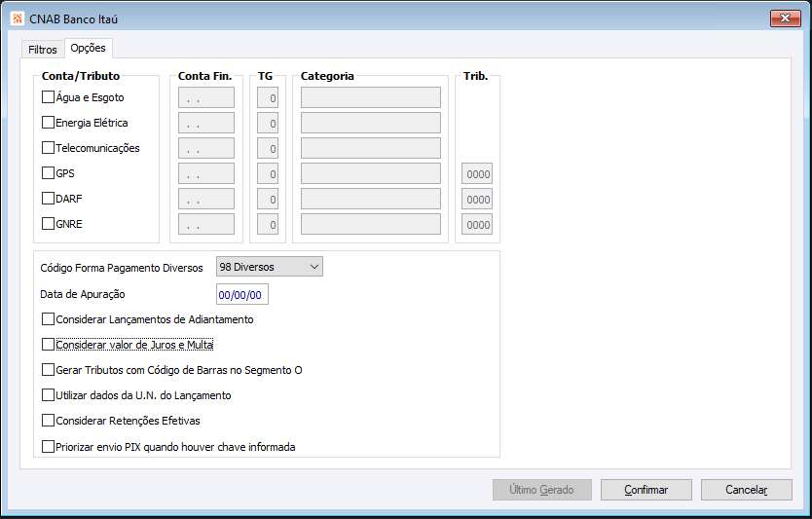Screen dimensions: 812x519
Task: Confirm with the Confirmar button
Action: (646, 490)
